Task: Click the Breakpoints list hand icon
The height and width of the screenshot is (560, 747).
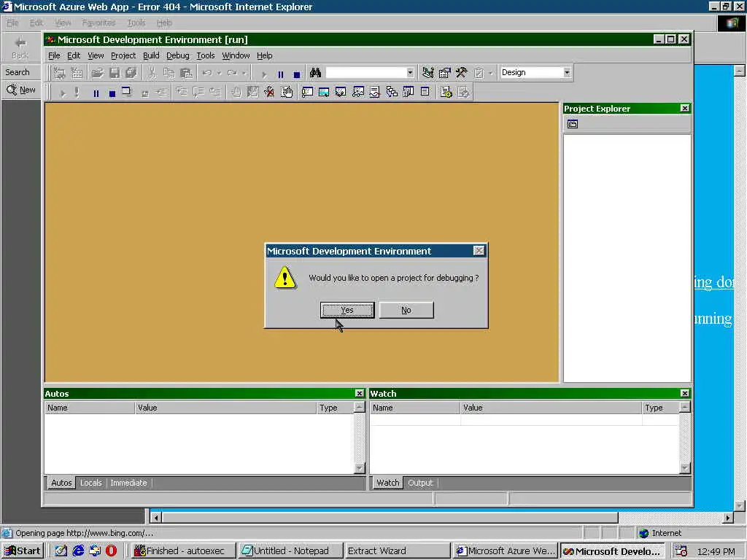Action: pos(286,92)
